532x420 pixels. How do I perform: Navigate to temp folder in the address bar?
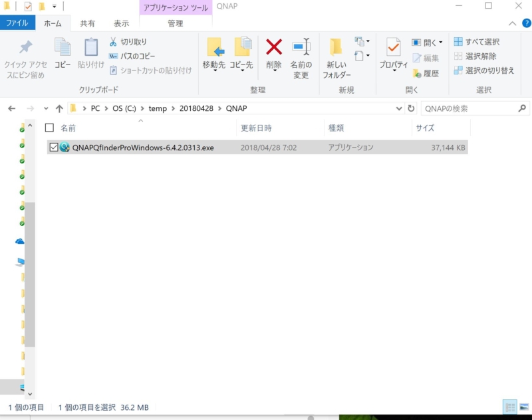pos(158,108)
